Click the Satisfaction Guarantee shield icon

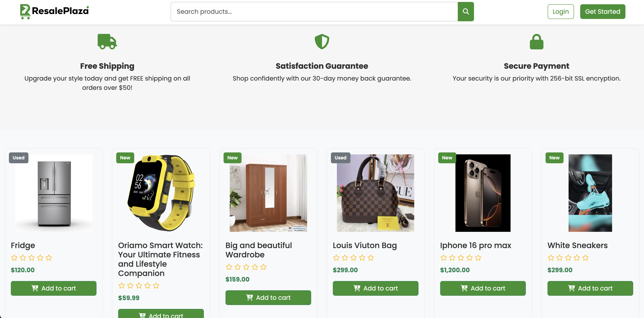(x=322, y=42)
